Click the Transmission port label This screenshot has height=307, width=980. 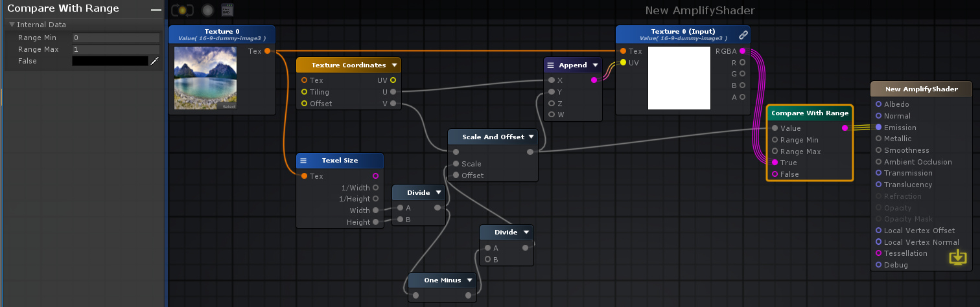(908, 173)
